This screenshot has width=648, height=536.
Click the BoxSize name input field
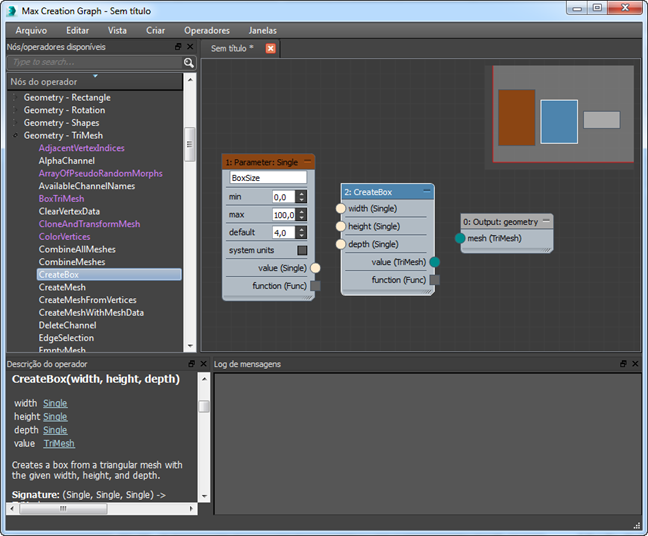(x=267, y=177)
